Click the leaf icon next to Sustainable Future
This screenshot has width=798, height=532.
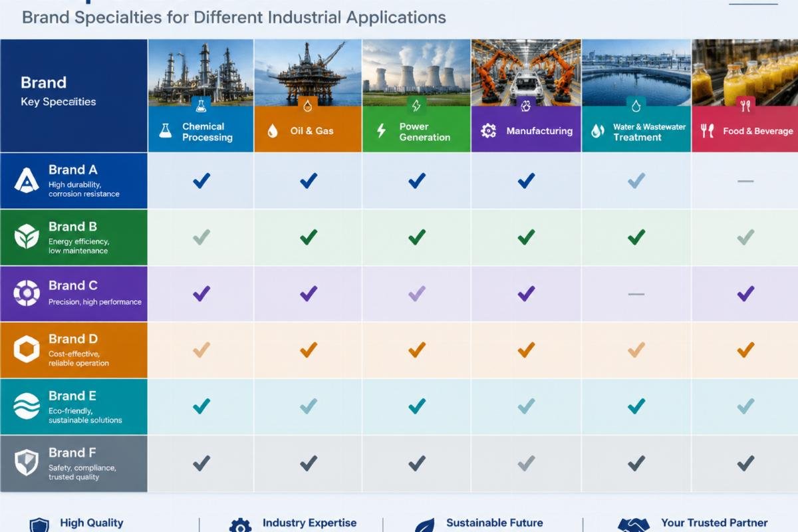click(425, 525)
